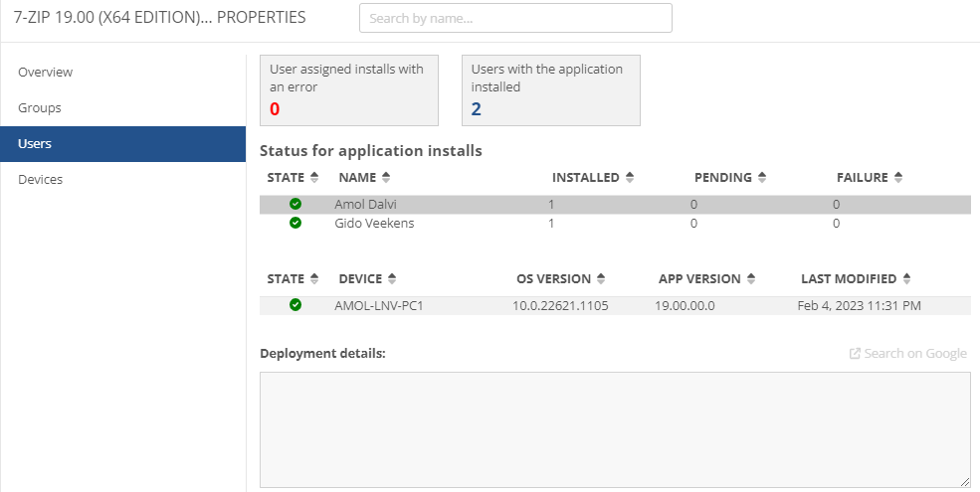Viewport: 980px width, 492px height.
Task: Select the Gido Veekens user row
Action: [615, 223]
